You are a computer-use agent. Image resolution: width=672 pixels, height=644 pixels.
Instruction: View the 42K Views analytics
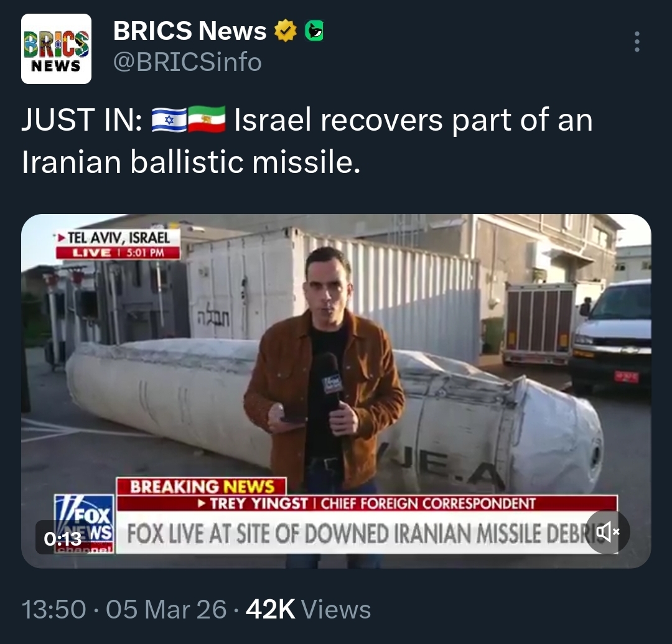(x=308, y=609)
